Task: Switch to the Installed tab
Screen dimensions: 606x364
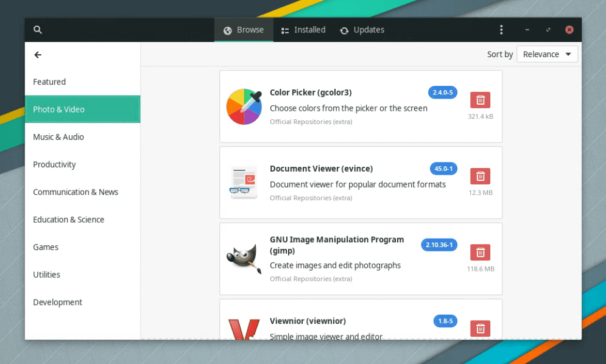Action: coord(303,30)
